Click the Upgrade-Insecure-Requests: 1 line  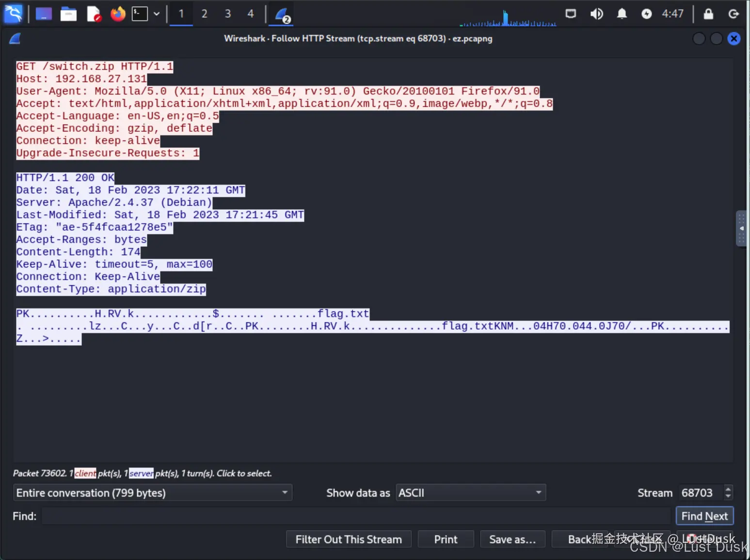pos(108,153)
